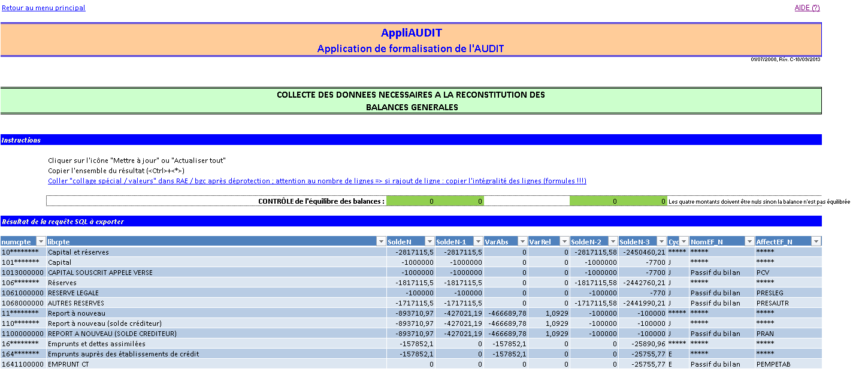Select the "REPORT A NOUVEAU (SOLDE CREDITEUR)" cell

(x=216, y=334)
